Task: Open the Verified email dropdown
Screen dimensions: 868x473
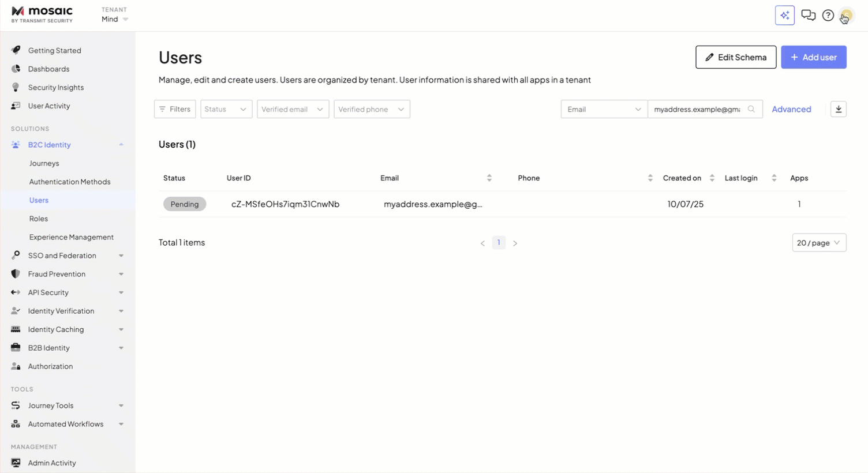Action: tap(293, 109)
